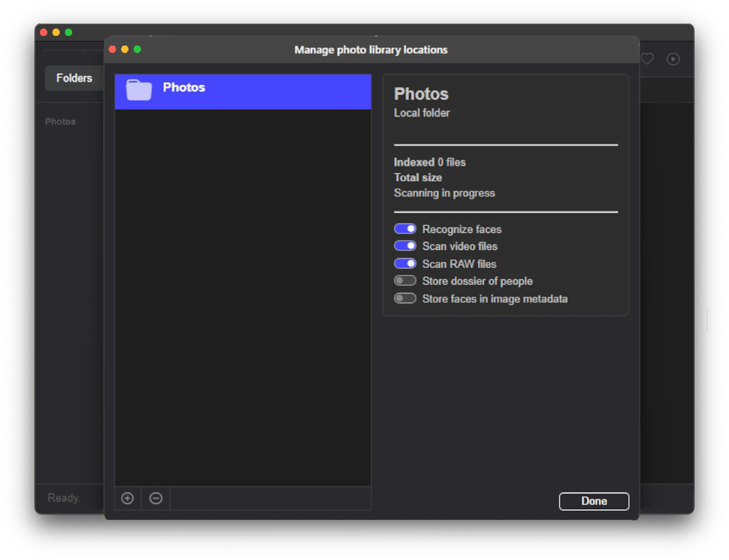Screen dimensions: 729x560
Task: Disable the Recognize faces toggle
Action: tap(405, 229)
